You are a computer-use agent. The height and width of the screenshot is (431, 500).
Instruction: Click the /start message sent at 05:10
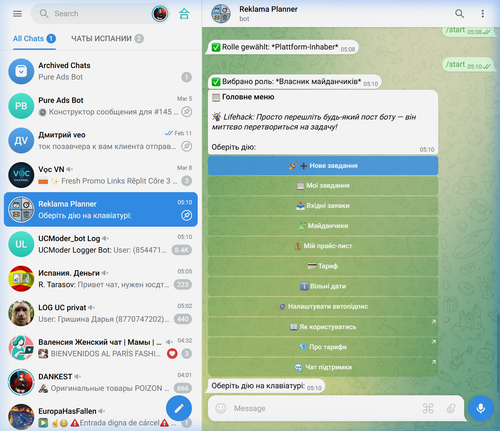point(468,65)
